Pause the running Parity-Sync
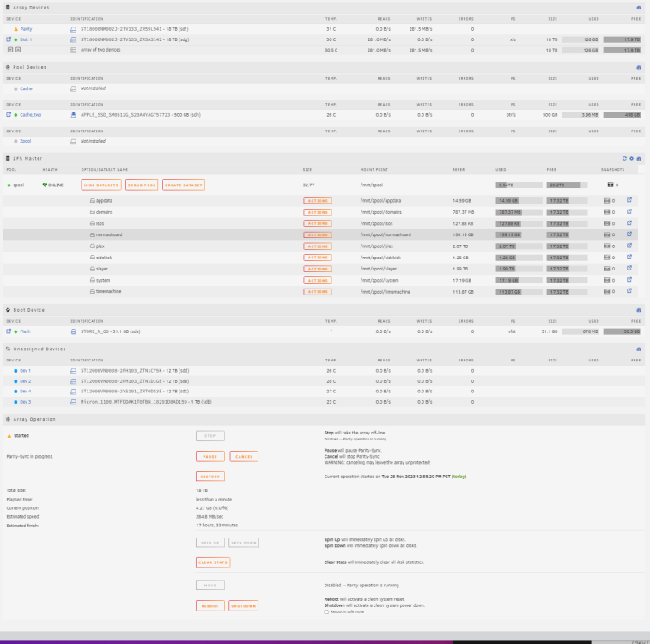The height and width of the screenshot is (644, 650). coord(210,456)
